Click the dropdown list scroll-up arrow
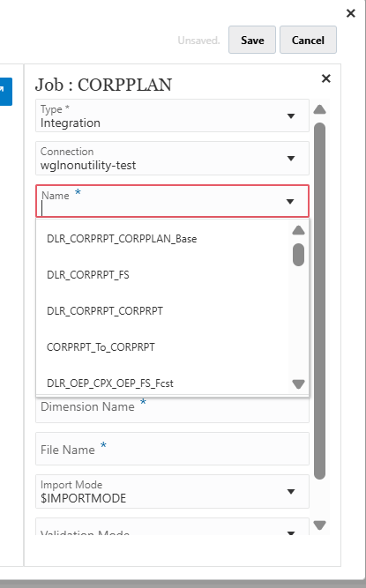366x588 pixels. (x=298, y=230)
